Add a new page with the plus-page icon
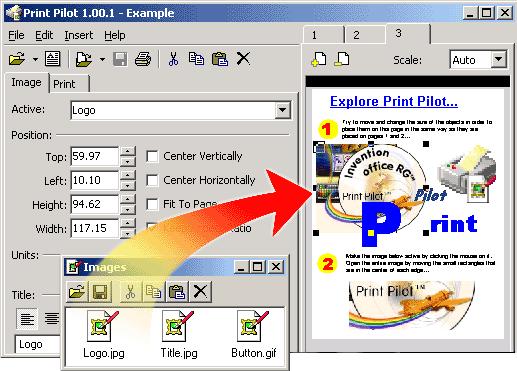The width and height of the screenshot is (517, 371). 319,60
